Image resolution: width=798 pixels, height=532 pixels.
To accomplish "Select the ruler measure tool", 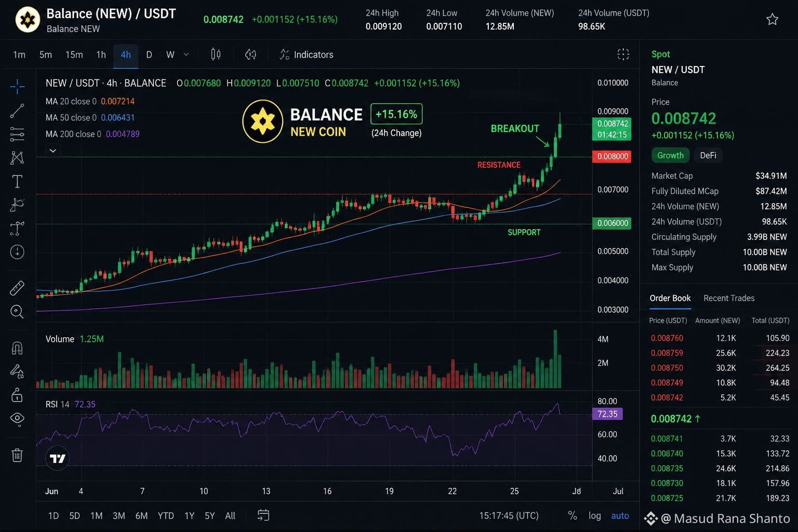I will tap(17, 288).
